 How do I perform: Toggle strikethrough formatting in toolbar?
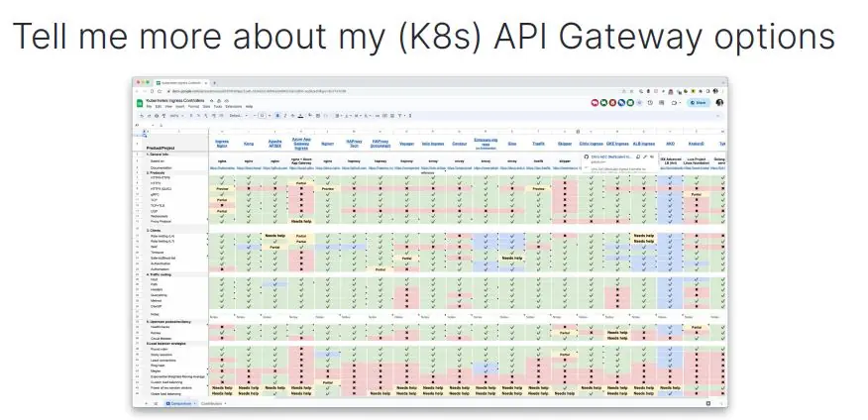tap(293, 116)
